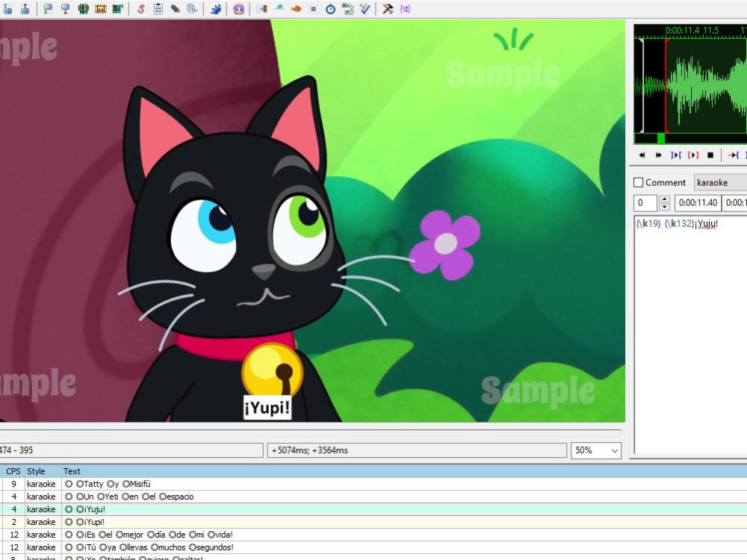Play before selection start button
Viewport: 747px width, 560px height.
[734, 155]
